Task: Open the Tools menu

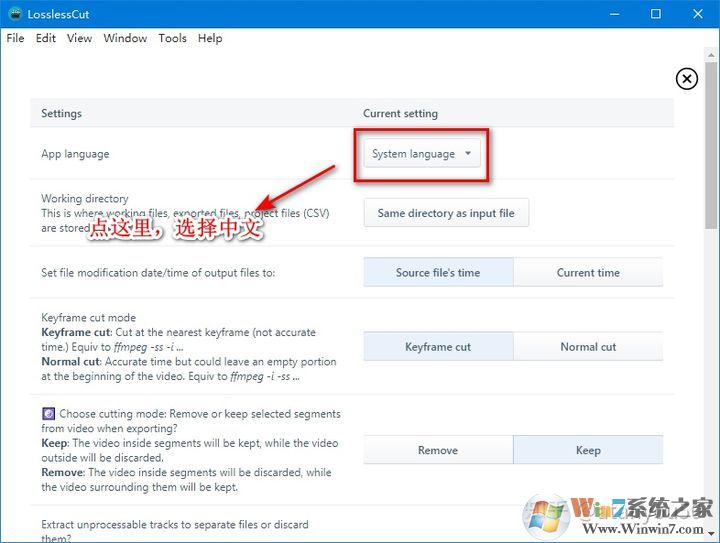Action: tap(172, 38)
